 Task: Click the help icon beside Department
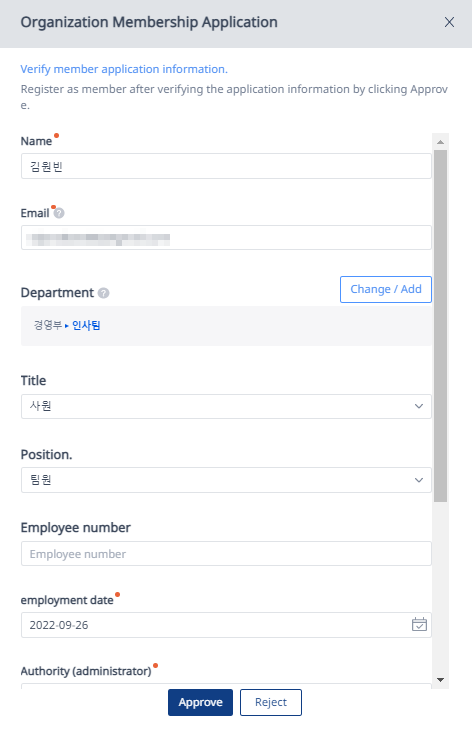pyautogui.click(x=104, y=293)
